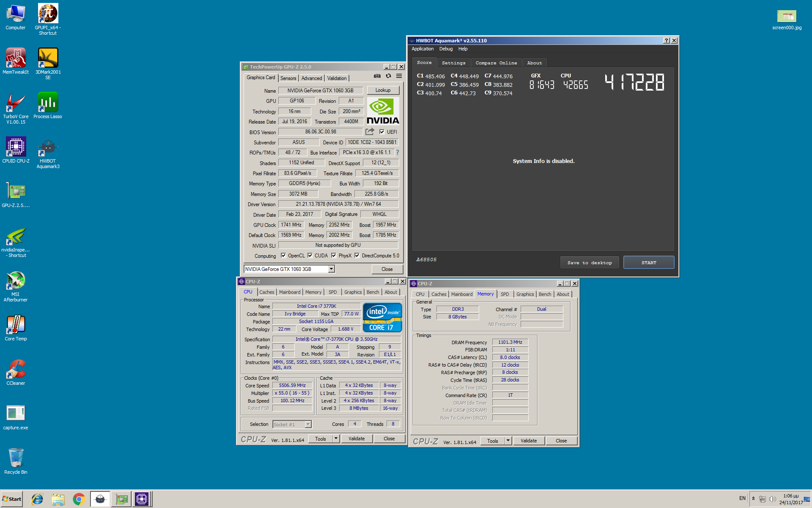Select the Recycle Bin icon

tap(16, 461)
